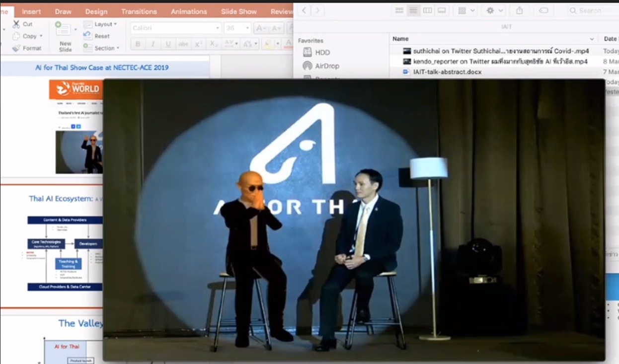Expand the highlight color dropdown arrow
Screen dimensions: 619x364
(277, 44)
